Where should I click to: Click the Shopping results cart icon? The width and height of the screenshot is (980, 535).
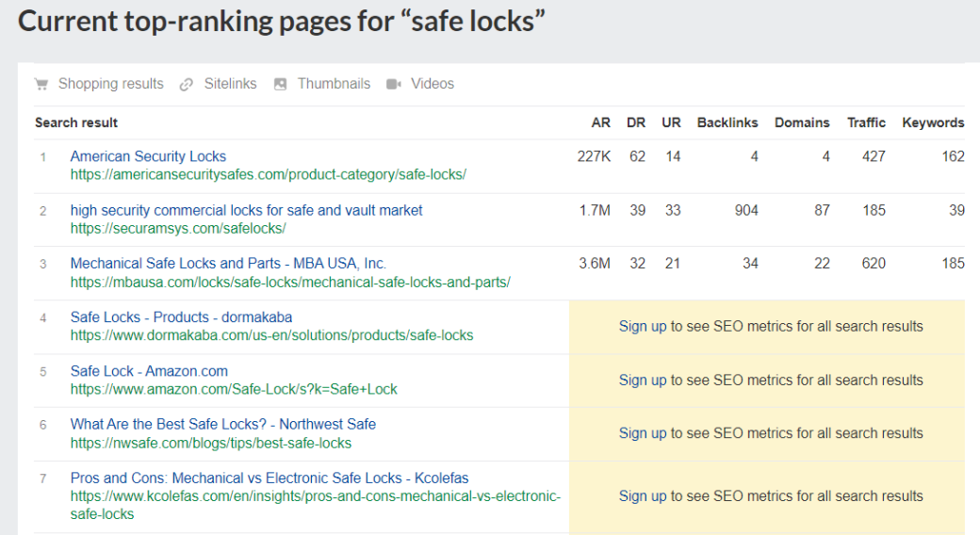(x=41, y=85)
